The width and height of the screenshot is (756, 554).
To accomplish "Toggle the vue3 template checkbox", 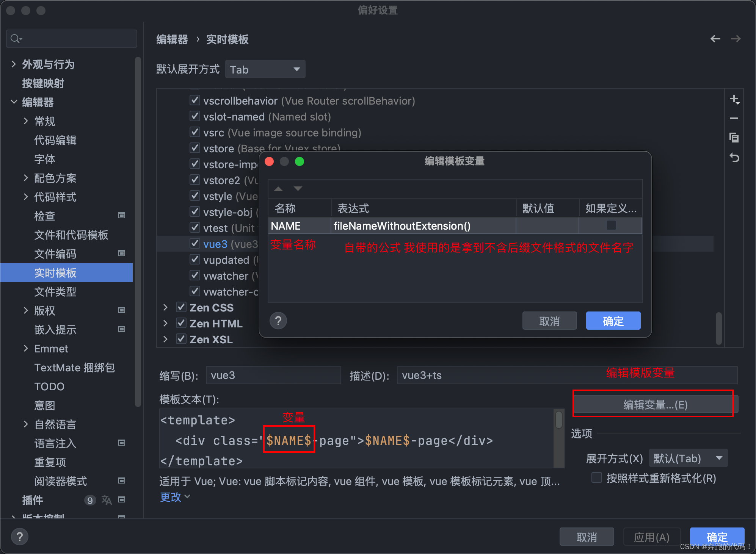I will (195, 244).
